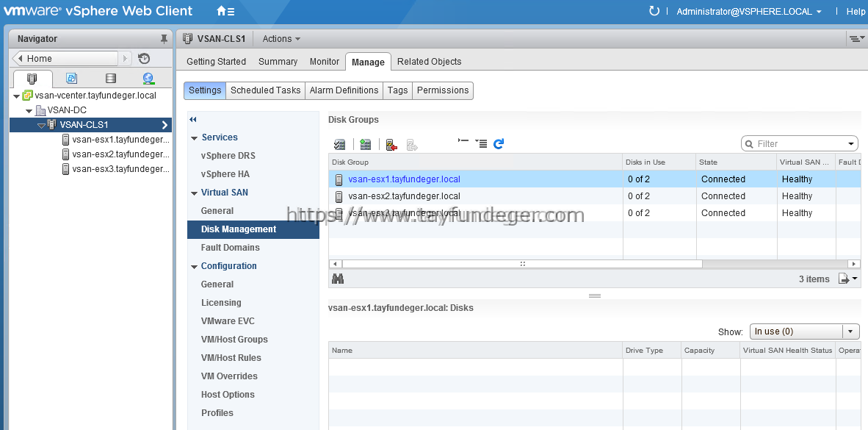
Task: Click enter maintenance mode host icon
Action: (392, 144)
